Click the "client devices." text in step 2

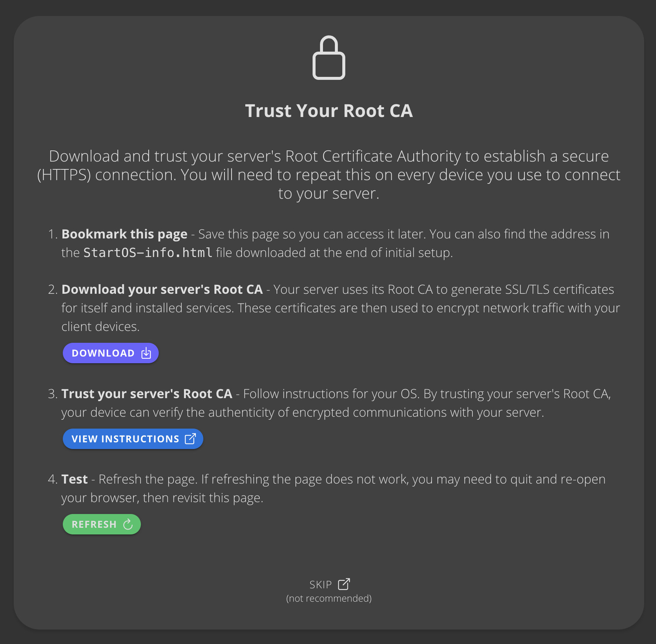[x=100, y=326]
